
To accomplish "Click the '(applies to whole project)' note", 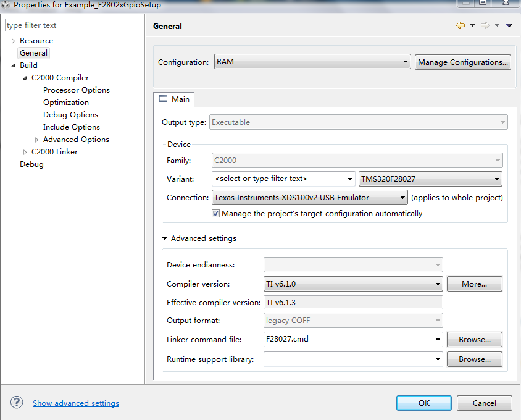I will click(457, 198).
